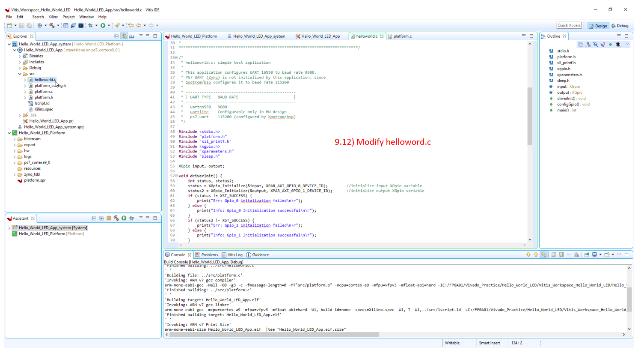Switch to the Debug perspective
This screenshot has height=350, width=644.
(620, 26)
